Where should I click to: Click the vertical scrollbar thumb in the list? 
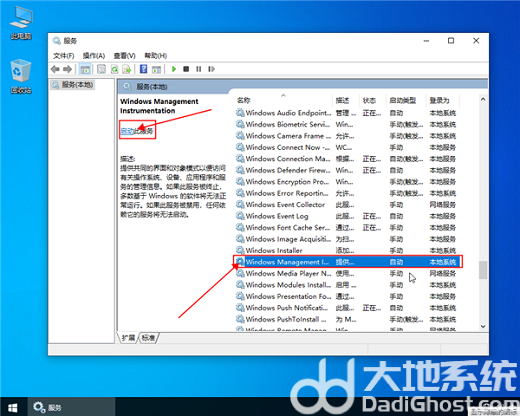pos(483,270)
